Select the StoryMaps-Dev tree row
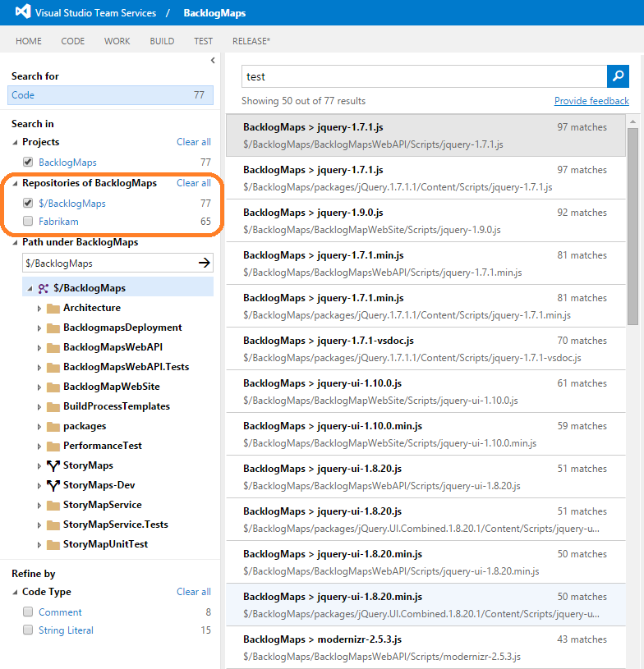Image resolution: width=644 pixels, height=669 pixels. 117,485
